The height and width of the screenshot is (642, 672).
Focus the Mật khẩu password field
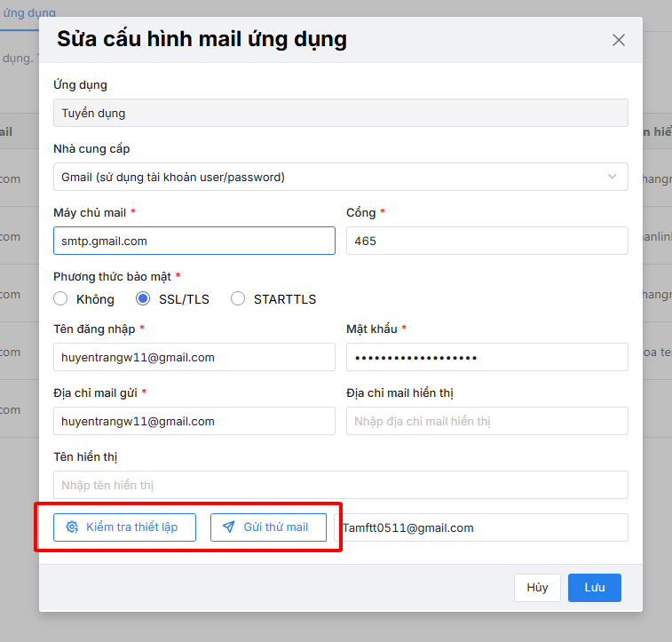[x=486, y=358]
